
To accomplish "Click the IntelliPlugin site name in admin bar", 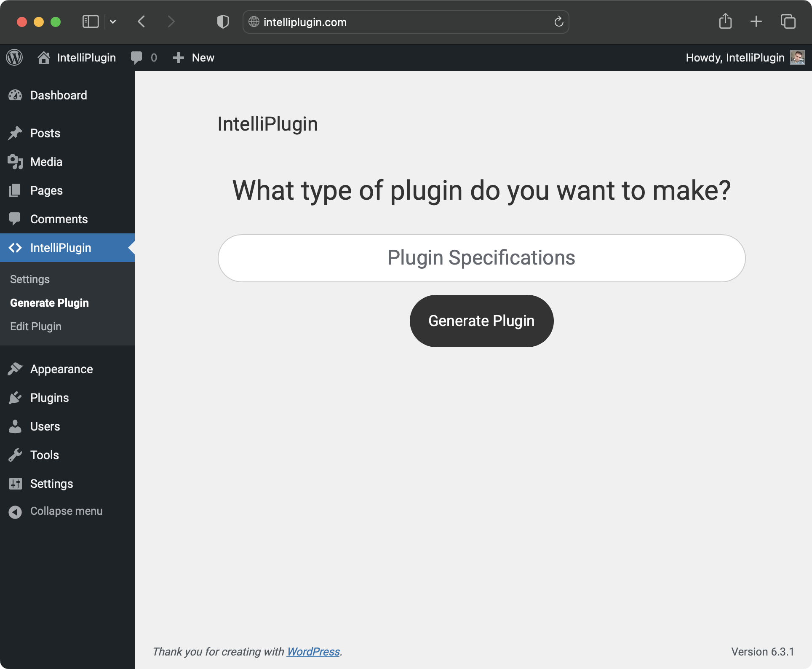I will point(86,58).
